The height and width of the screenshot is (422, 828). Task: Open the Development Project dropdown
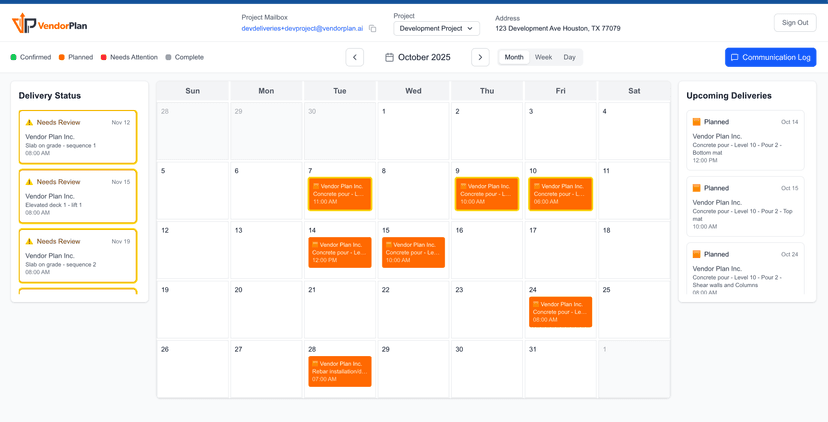[436, 29]
